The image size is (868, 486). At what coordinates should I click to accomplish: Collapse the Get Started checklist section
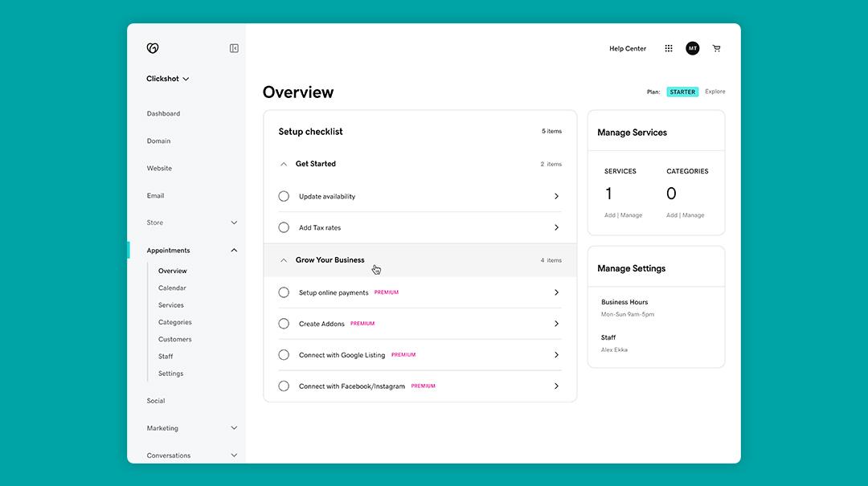pos(284,163)
